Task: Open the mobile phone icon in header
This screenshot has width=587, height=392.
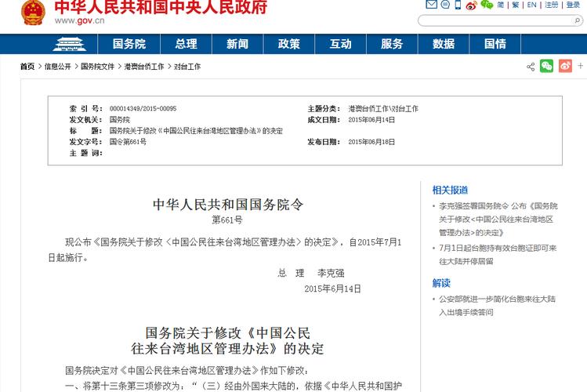Action: coord(458,5)
